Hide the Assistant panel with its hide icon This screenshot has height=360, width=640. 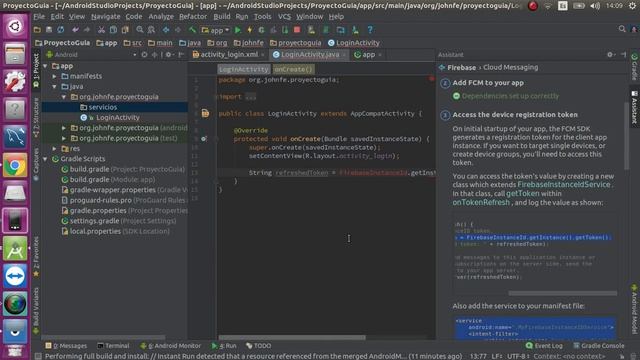(624, 54)
